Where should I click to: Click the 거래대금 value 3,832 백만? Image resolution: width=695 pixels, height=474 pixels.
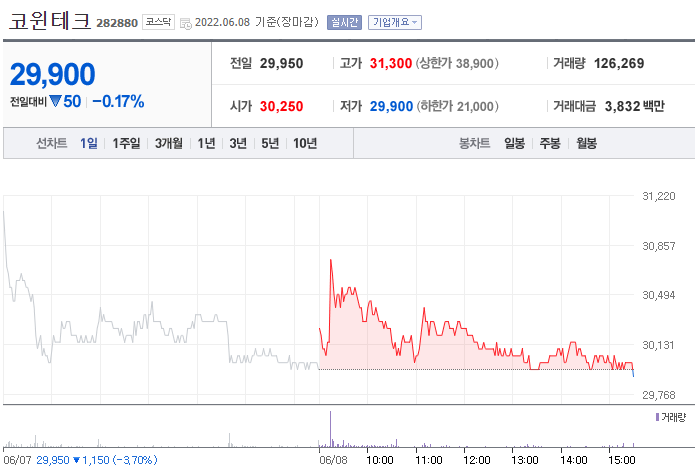(x=635, y=106)
